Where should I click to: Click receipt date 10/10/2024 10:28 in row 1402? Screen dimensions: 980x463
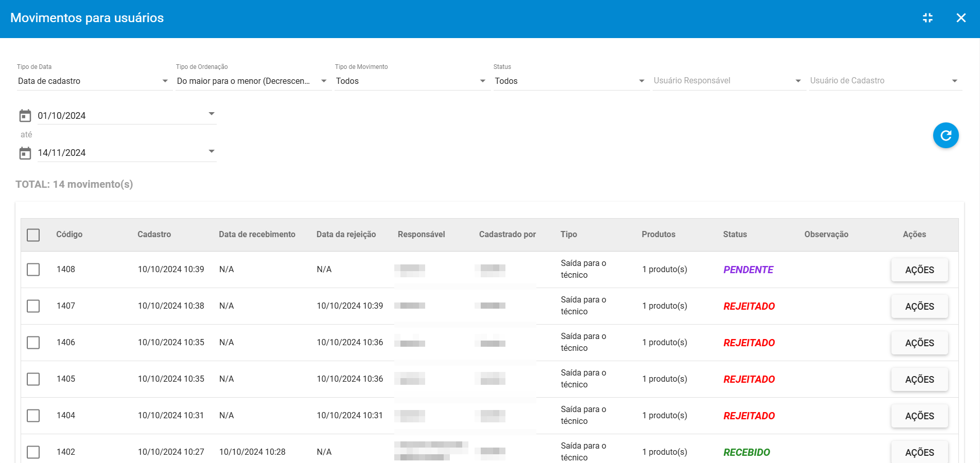point(252,452)
